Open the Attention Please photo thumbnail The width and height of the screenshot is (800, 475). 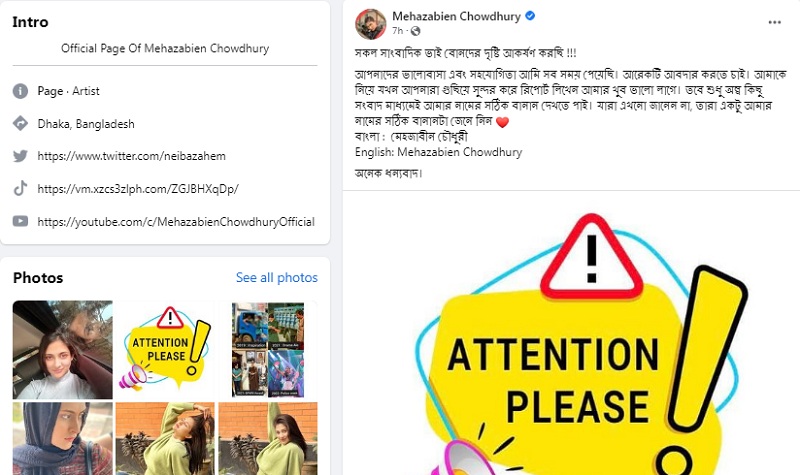point(165,349)
